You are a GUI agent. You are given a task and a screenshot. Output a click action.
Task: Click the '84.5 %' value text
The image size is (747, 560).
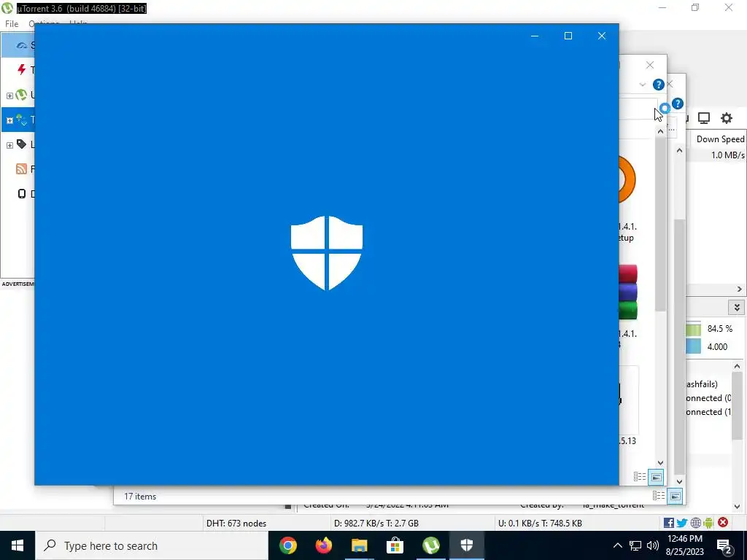(719, 329)
